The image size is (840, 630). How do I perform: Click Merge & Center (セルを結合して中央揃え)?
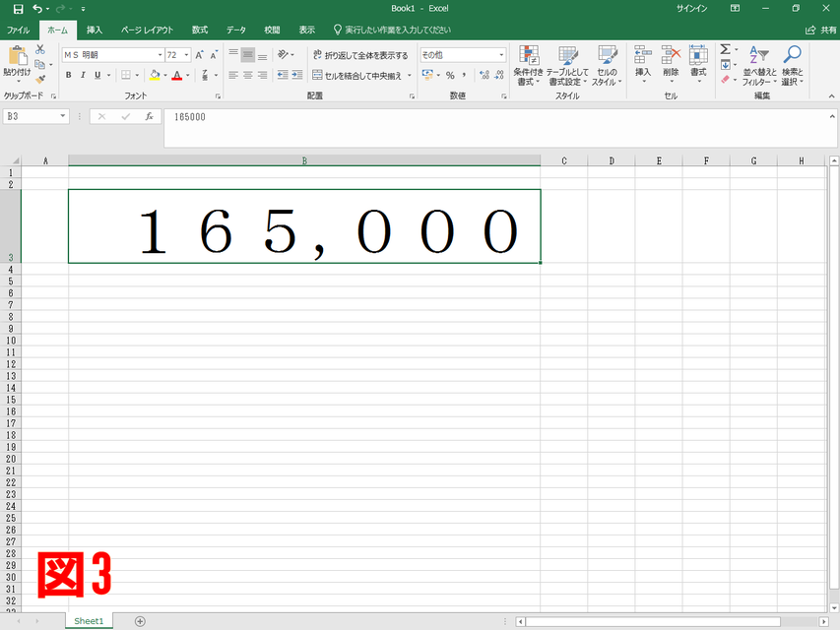[356, 76]
